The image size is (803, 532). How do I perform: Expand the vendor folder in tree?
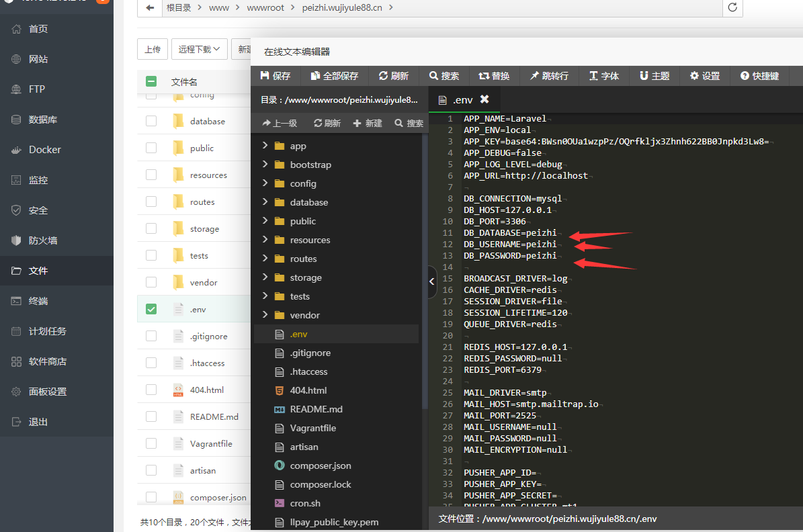pos(265,315)
